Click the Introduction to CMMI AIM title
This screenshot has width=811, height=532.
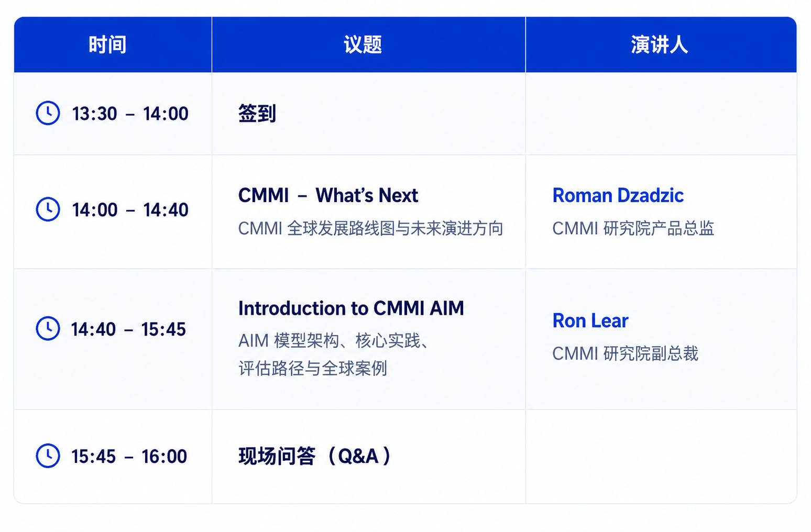click(351, 308)
